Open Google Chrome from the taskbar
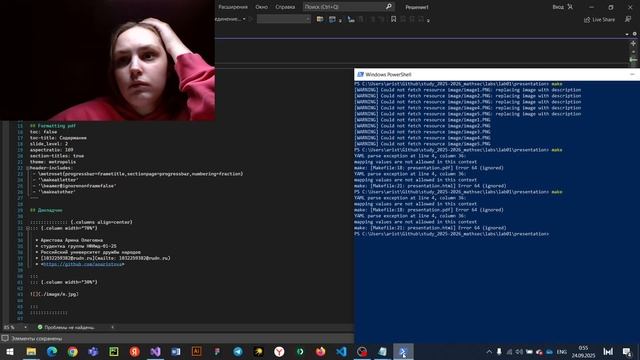The width and height of the screenshot is (640, 360). pos(73,351)
